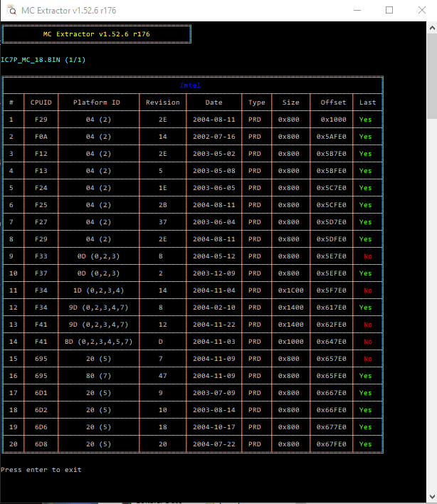Click the scrollbar down arrow
Viewport: 437px width, 504px height.
[x=432, y=497]
